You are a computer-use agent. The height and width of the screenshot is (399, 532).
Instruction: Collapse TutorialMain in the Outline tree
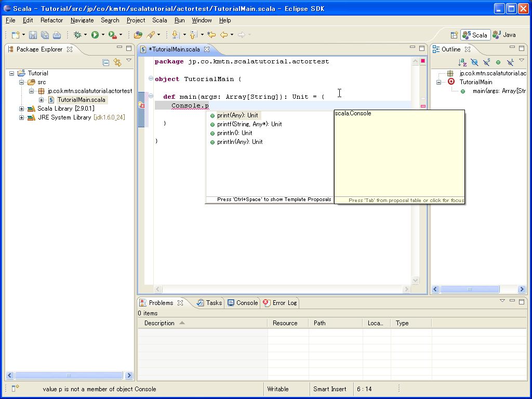[438, 82]
